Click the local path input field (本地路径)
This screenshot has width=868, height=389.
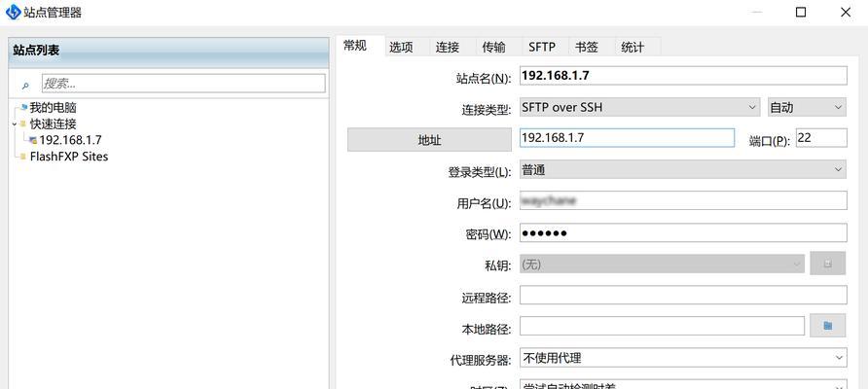tap(662, 326)
